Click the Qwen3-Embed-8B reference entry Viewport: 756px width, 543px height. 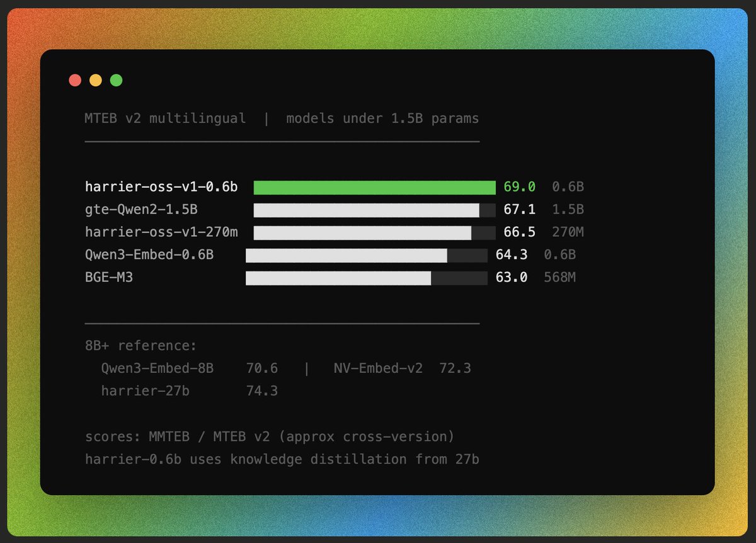(157, 368)
